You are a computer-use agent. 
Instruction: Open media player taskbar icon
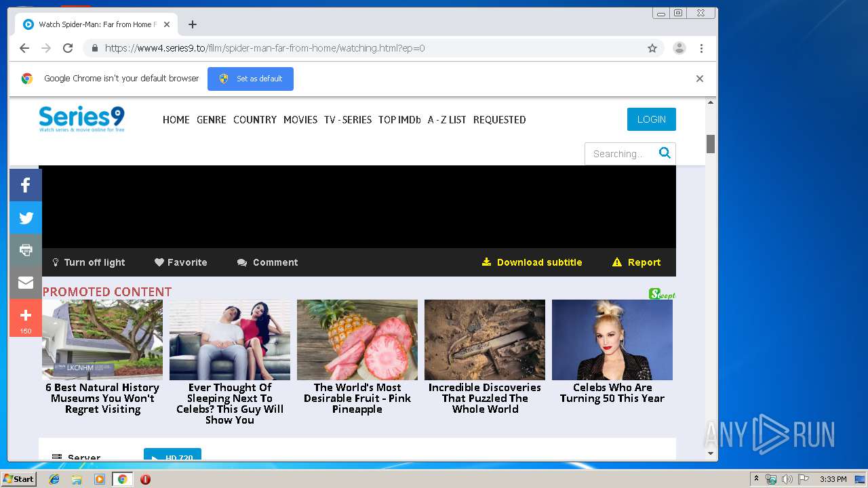tap(100, 479)
